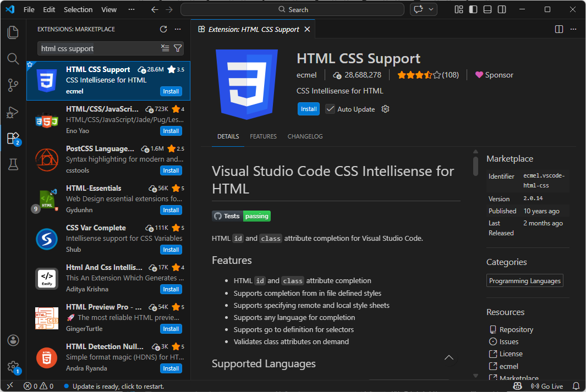The width and height of the screenshot is (586, 392).
Task: Open the Explorer view in activity bar
Action: 13,32
